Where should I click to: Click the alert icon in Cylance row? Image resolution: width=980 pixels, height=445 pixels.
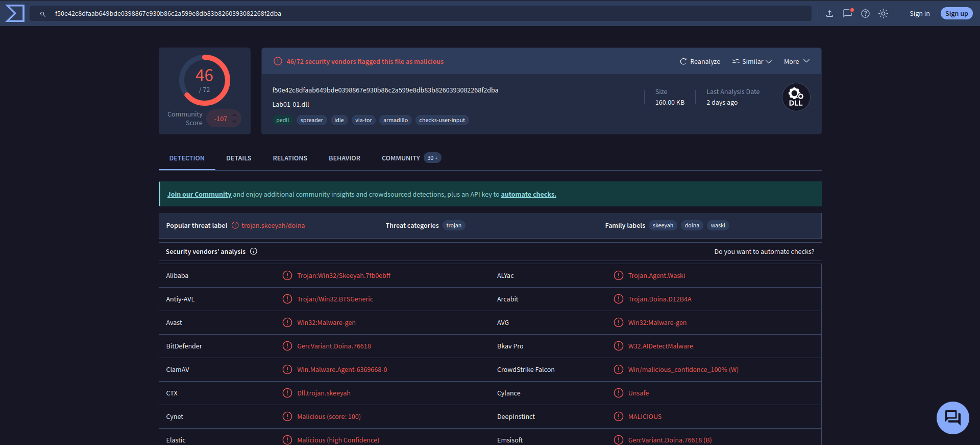618,393
